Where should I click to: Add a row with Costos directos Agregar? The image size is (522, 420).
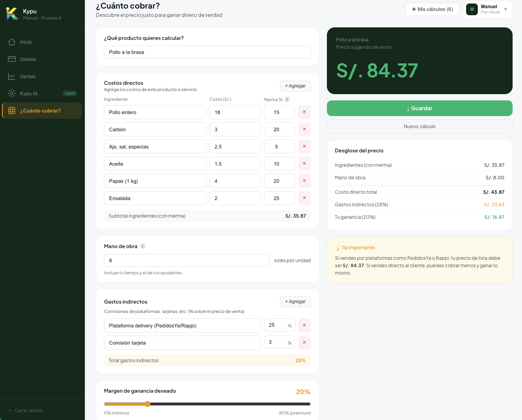295,86
